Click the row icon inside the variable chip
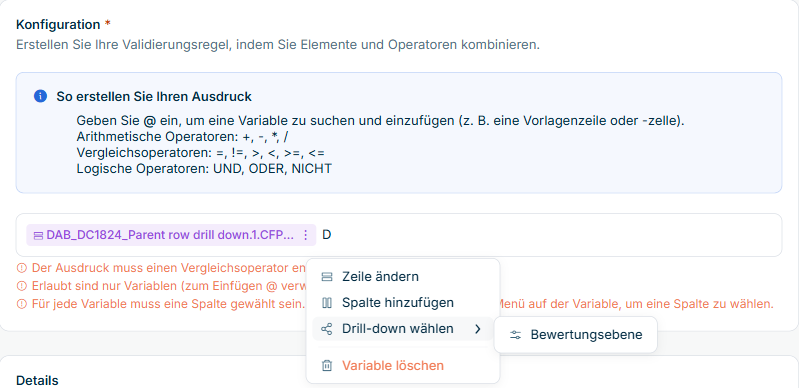 pyautogui.click(x=38, y=236)
